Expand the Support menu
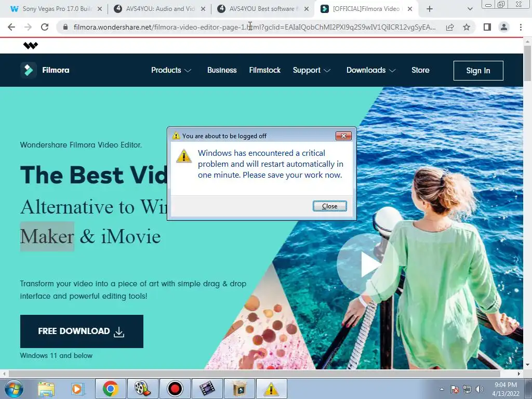532x399 pixels. [x=312, y=70]
